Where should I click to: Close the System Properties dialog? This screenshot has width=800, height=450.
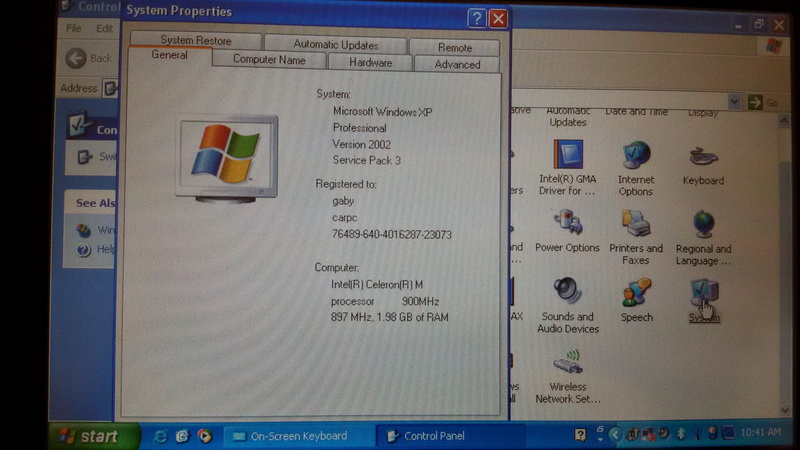[x=498, y=19]
